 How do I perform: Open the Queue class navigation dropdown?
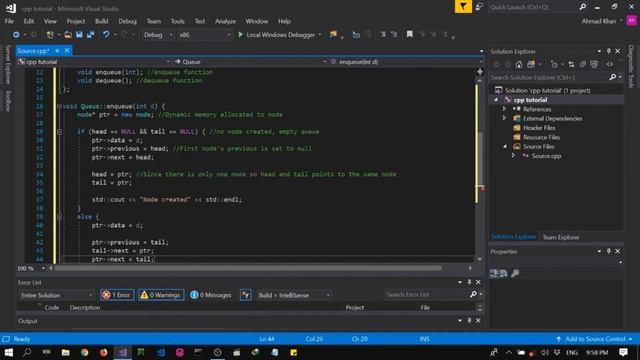click(x=250, y=62)
